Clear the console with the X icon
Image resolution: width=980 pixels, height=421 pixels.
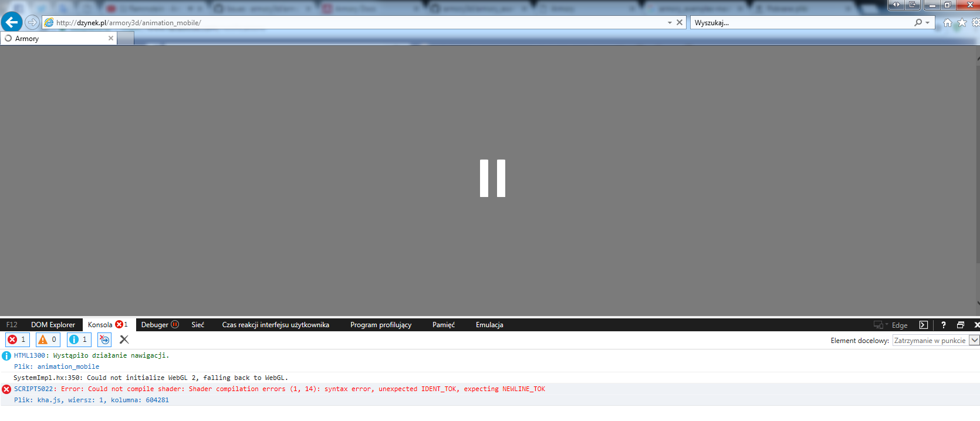click(124, 339)
